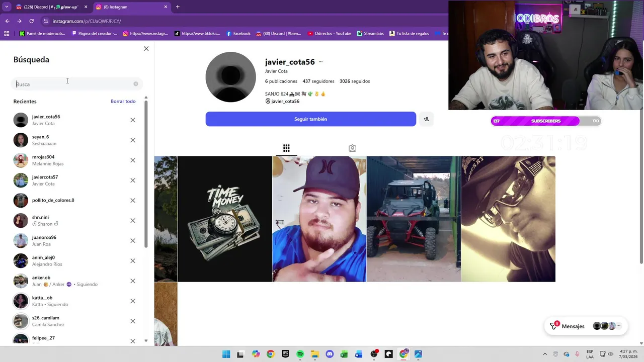Open the TikTok bookmark
The width and height of the screenshot is (644, 362).
tap(197, 34)
